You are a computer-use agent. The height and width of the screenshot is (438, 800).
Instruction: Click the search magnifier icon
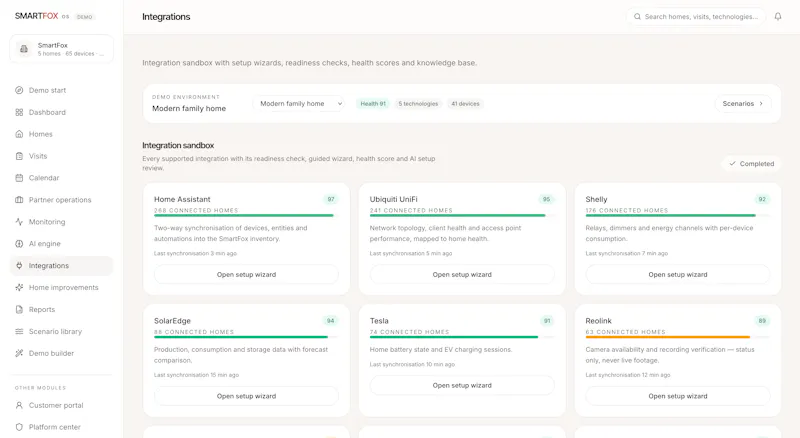click(x=637, y=17)
